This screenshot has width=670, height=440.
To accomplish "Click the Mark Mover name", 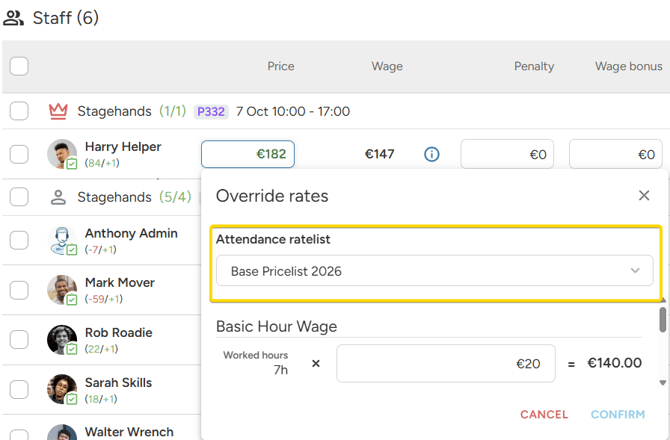I will coord(120,282).
